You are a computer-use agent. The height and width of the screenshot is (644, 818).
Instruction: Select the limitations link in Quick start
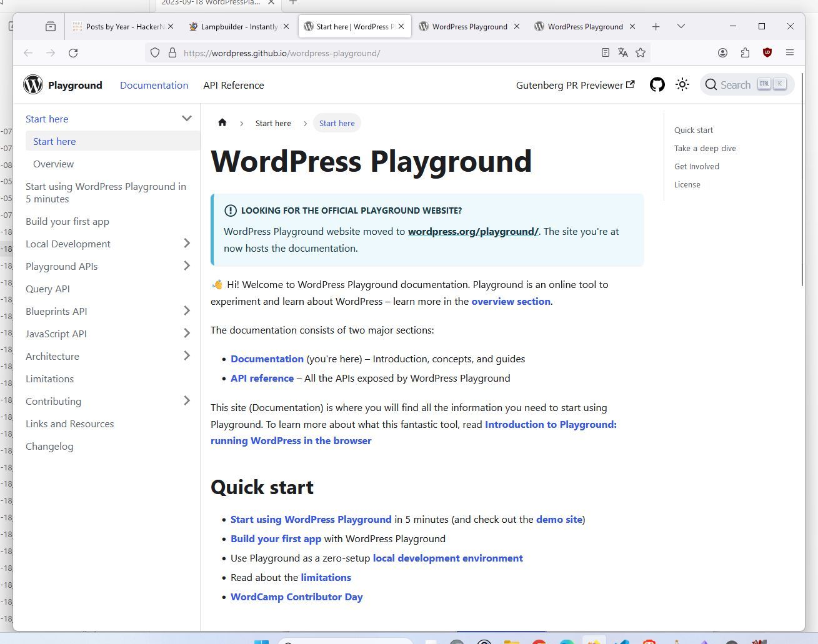(x=326, y=577)
